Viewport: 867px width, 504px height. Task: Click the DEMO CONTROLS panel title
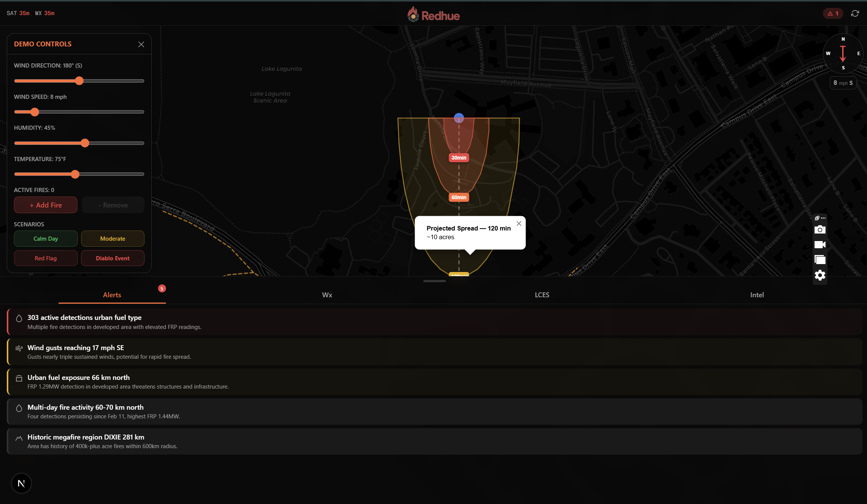pyautogui.click(x=43, y=44)
